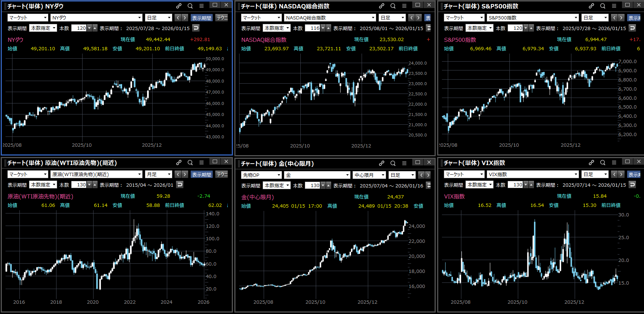Expand the NYダウ symbol dropdown

pos(139,18)
